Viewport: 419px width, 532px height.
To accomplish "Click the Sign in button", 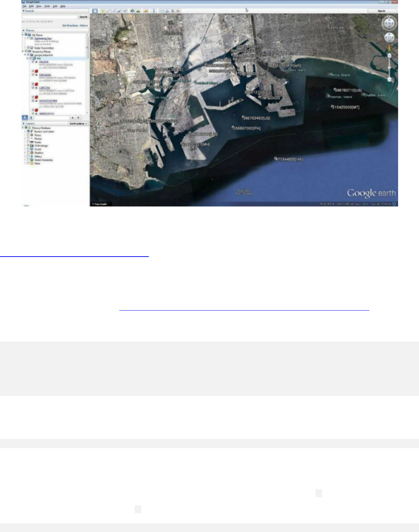I will (382, 11).
